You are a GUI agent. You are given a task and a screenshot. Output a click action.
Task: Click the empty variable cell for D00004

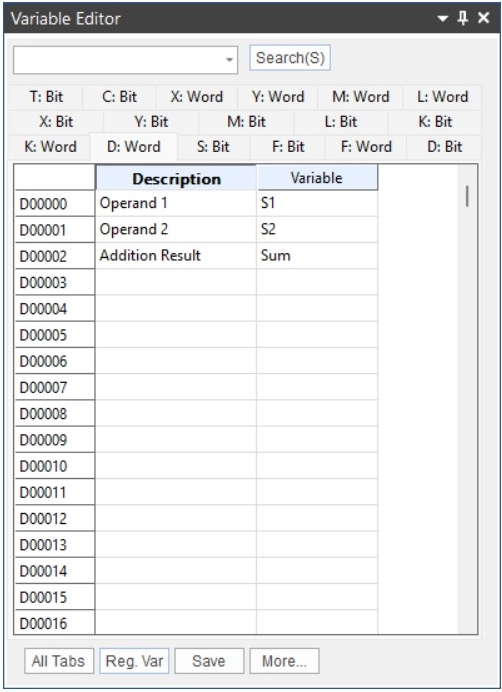(317, 308)
